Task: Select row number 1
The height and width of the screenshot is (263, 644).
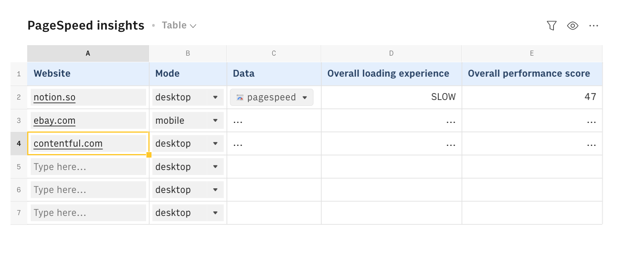Action: click(x=19, y=74)
